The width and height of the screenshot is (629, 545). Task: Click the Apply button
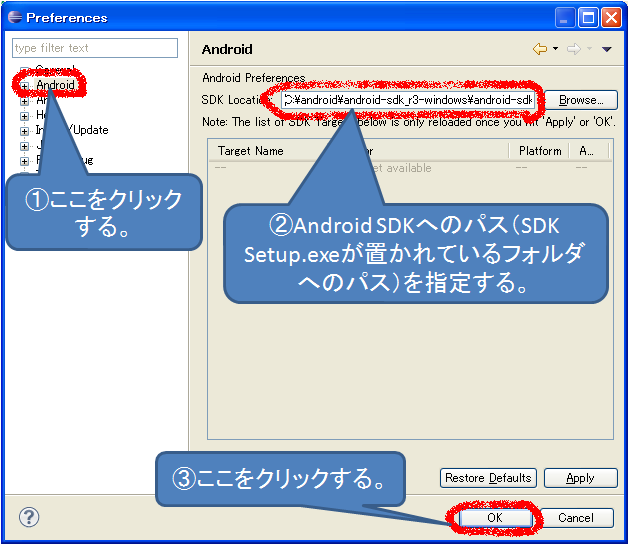pos(580,478)
